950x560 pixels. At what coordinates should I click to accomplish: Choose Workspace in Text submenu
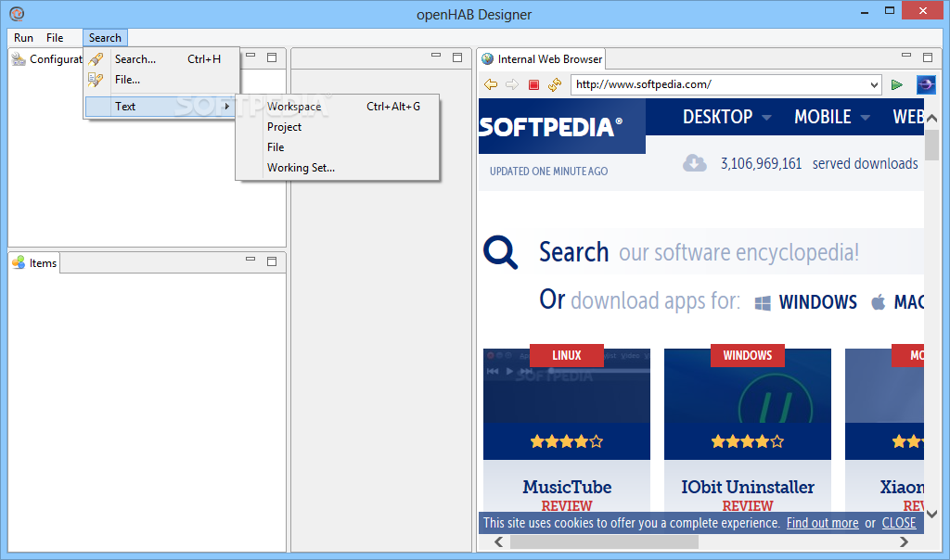click(x=338, y=107)
